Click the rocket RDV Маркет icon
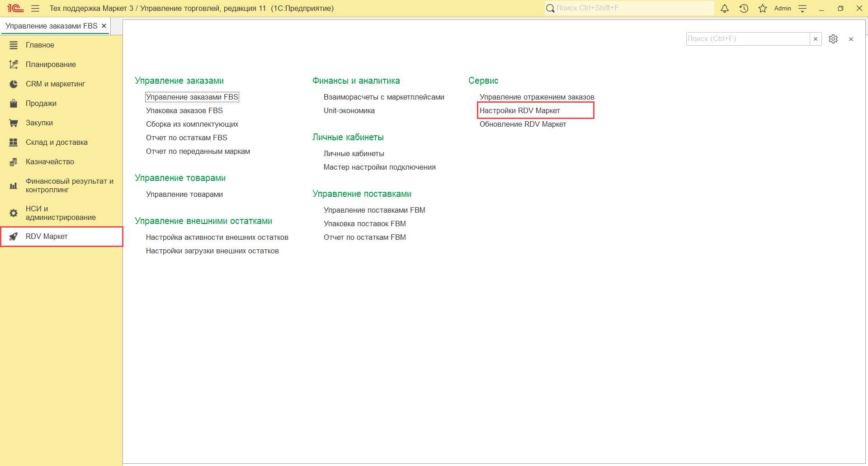Viewport: 868px width, 466px height. 14,237
